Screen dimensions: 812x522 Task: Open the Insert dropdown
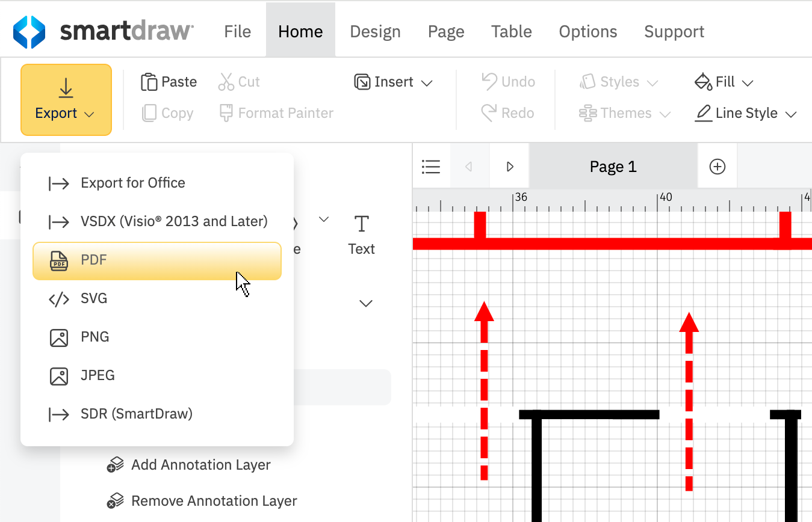click(x=393, y=82)
